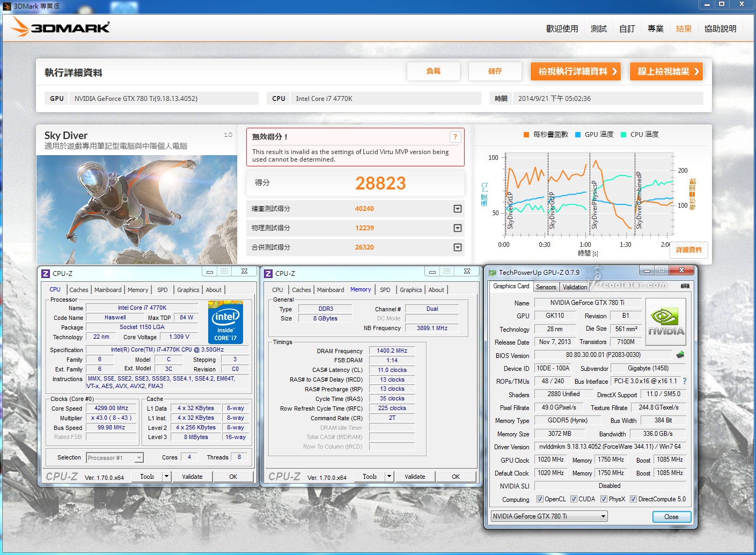Open Tools dropdown arrow in CPU-Z Memory window

(389, 476)
